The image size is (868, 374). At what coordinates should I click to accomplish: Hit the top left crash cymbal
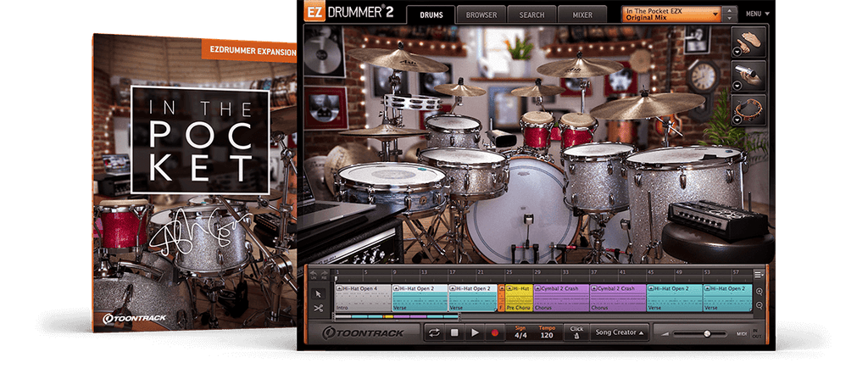coord(397,59)
